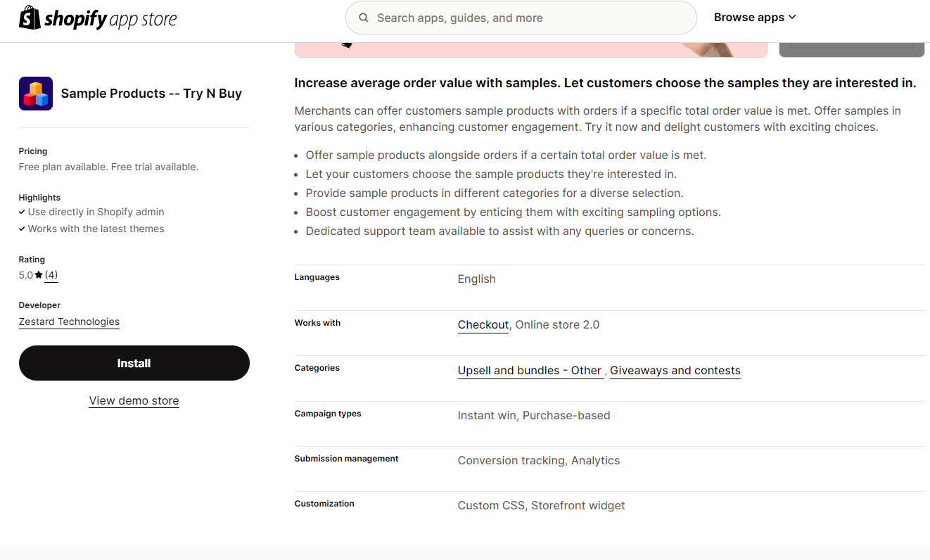Click the 'Online store 2.0' text

pos(557,325)
